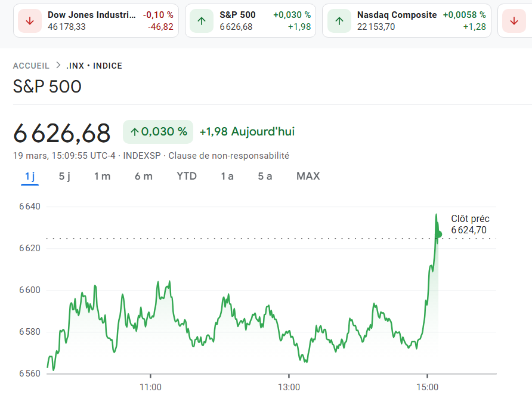
Task: Select the 5 a time range tab
Action: pos(265,176)
